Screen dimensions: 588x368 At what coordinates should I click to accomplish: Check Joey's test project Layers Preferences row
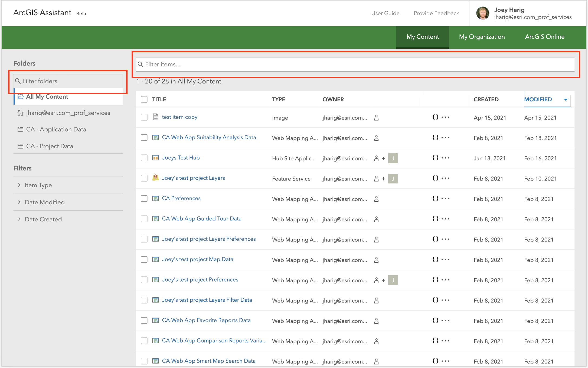click(x=144, y=239)
